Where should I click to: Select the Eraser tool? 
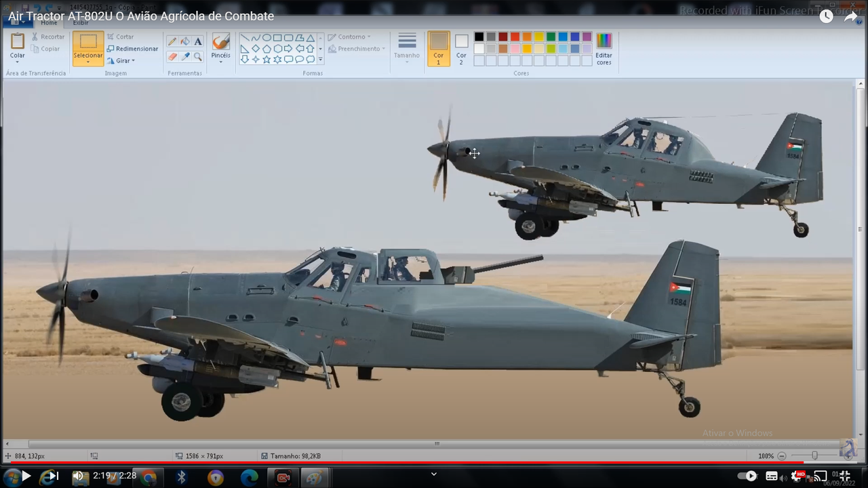(172, 56)
